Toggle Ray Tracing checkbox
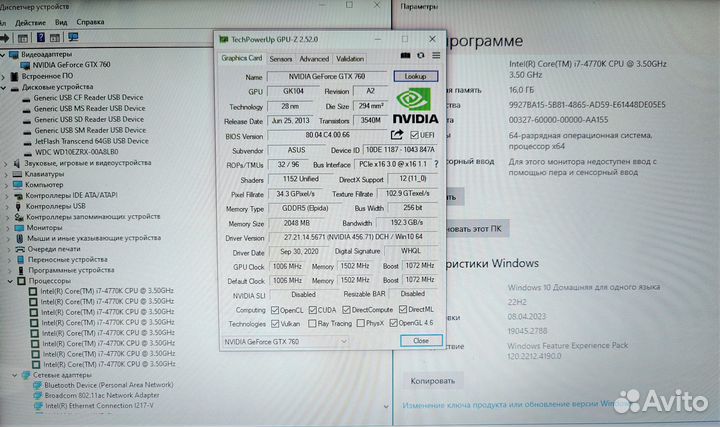This screenshot has height=427, width=720. click(312, 324)
